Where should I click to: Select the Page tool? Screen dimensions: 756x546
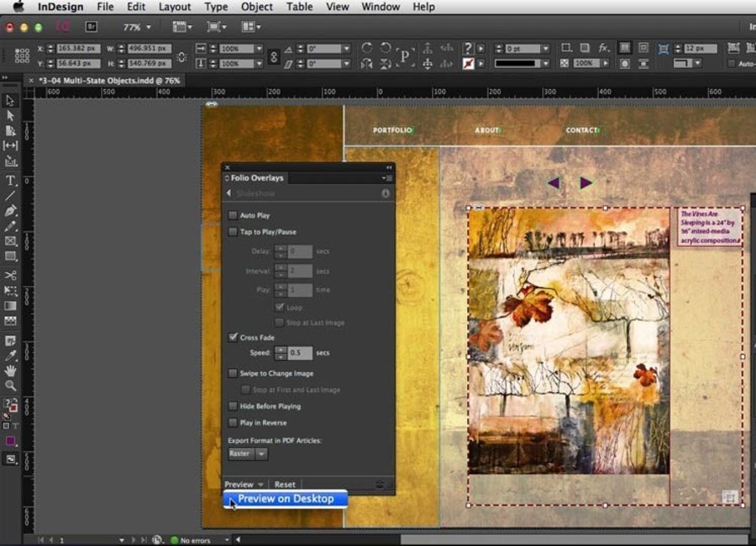(x=10, y=130)
